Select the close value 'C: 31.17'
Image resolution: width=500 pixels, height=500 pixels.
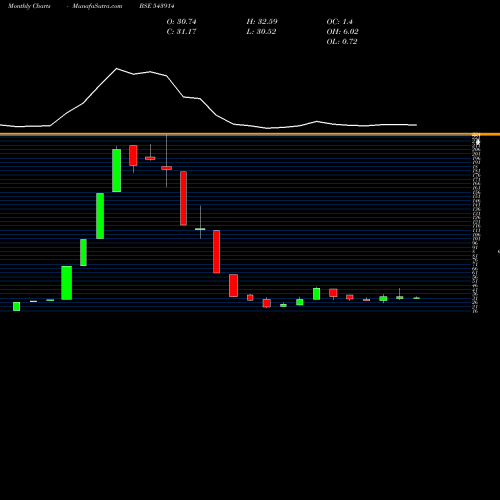181,32
